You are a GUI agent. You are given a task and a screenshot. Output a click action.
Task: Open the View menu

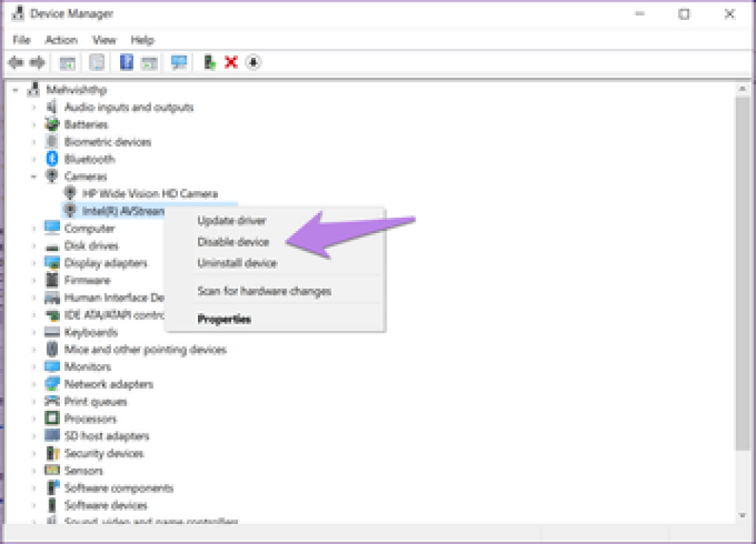tap(104, 40)
